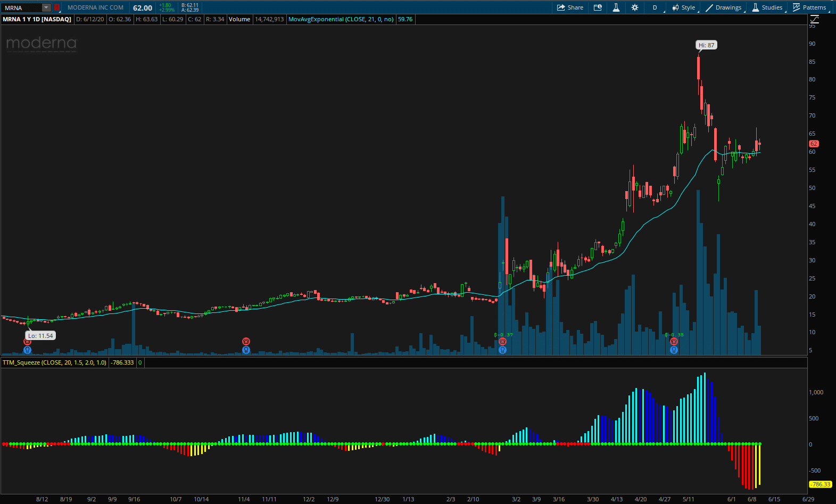Click the 62 last price marker on axis
The image size is (836, 504).
pyautogui.click(x=814, y=144)
